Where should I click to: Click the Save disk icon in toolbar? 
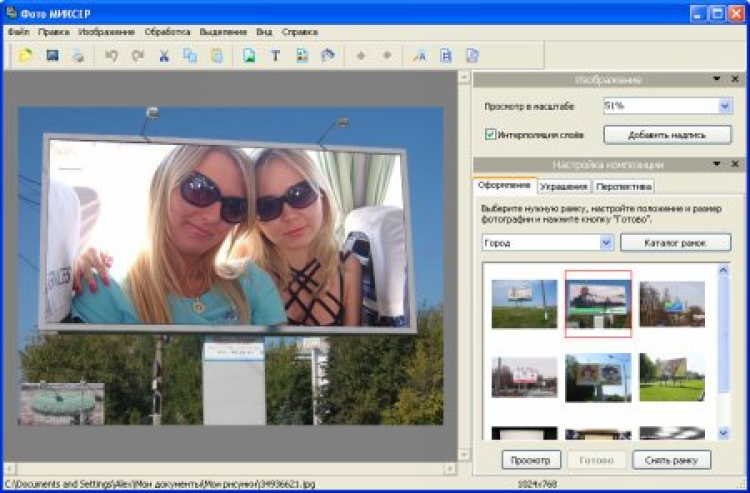coord(52,56)
